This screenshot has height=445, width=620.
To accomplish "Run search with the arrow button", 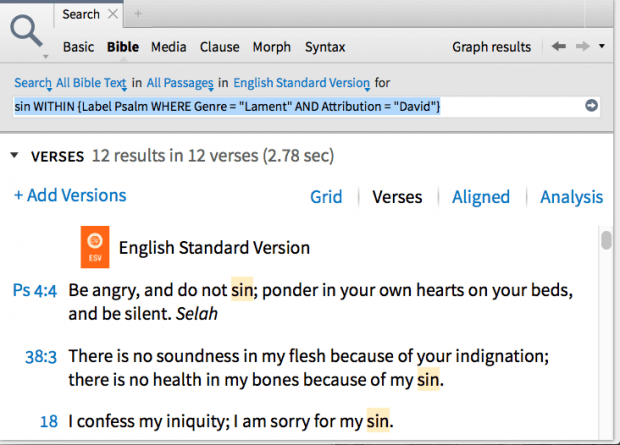I will (591, 106).
